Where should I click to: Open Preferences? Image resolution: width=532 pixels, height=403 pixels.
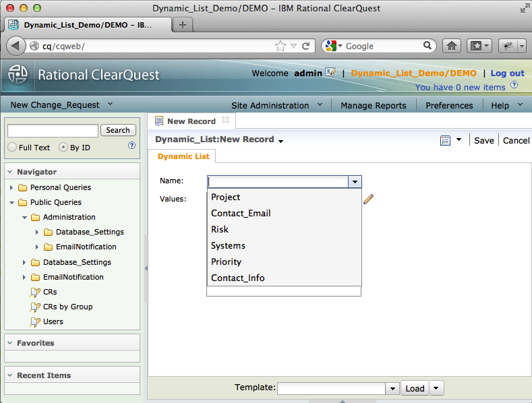pyautogui.click(x=449, y=106)
